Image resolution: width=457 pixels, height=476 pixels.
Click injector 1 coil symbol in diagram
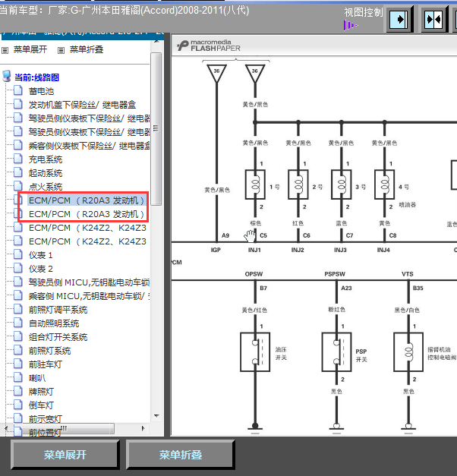tap(255, 184)
